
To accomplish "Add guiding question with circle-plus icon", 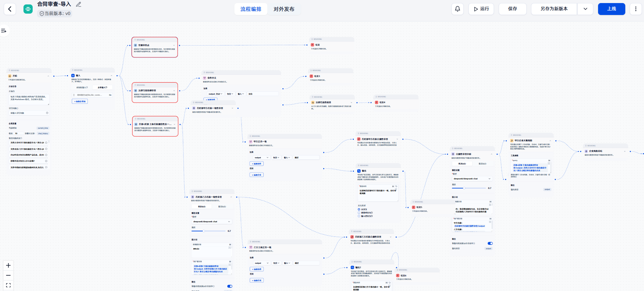I will (47, 113).
